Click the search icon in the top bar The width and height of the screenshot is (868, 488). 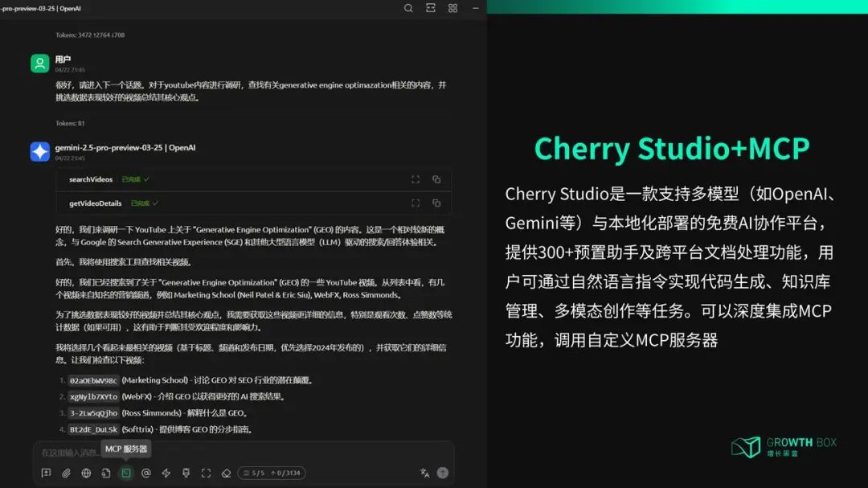tap(408, 8)
